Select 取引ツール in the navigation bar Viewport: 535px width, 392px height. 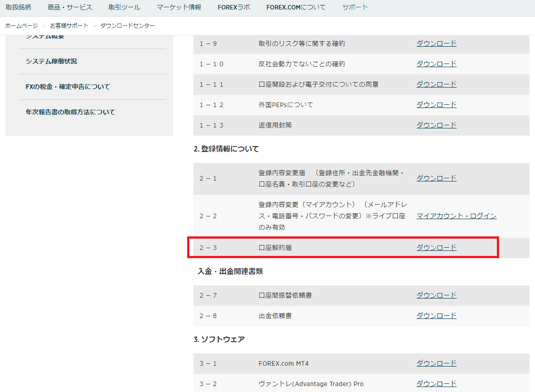124,7
